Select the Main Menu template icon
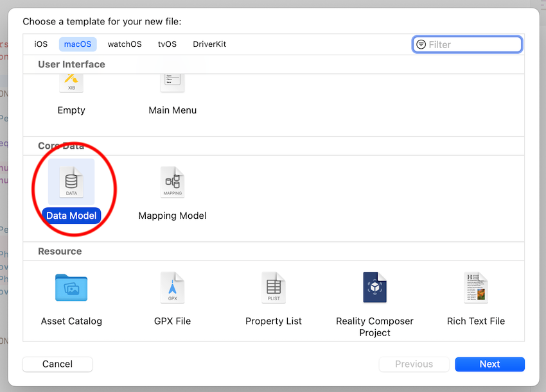 point(172,83)
